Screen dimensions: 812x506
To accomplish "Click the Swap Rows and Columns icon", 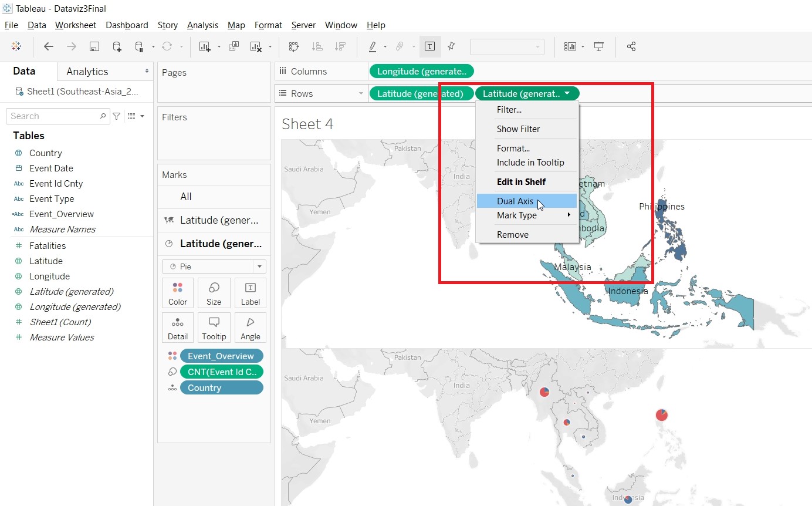I will (x=294, y=46).
